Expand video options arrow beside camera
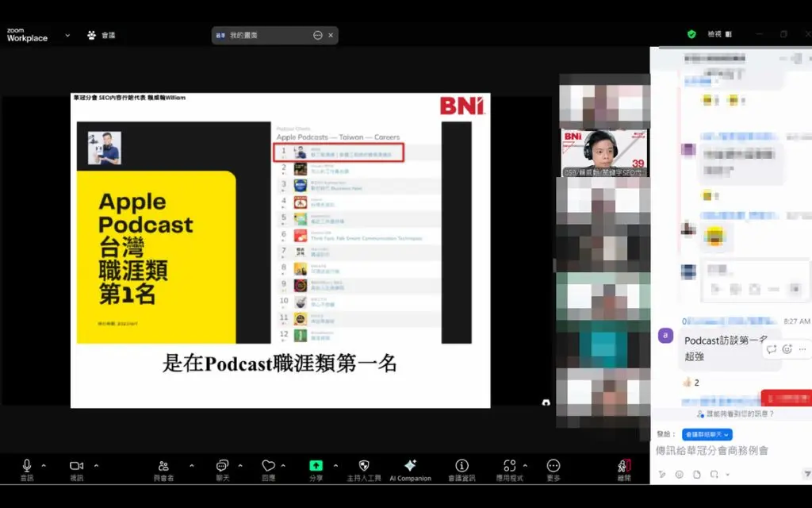Screen dimensions: 812x508 click(96, 465)
